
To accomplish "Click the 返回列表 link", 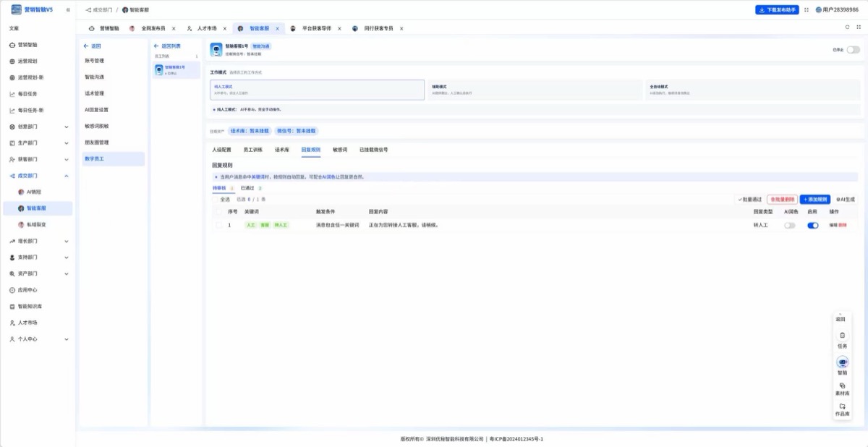I will tap(168, 46).
